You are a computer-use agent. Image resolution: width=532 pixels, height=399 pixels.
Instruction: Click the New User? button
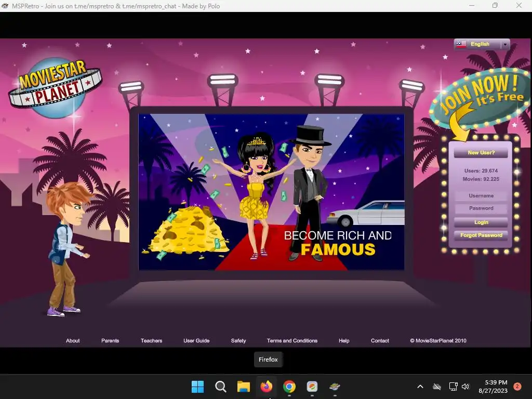(481, 153)
